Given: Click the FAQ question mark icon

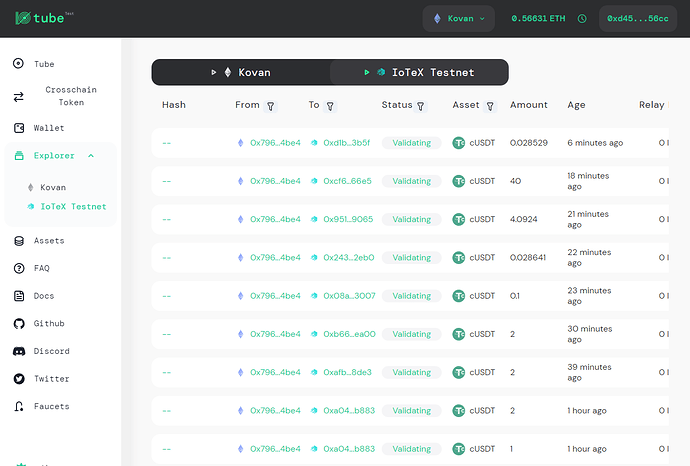Looking at the screenshot, I should point(19,268).
